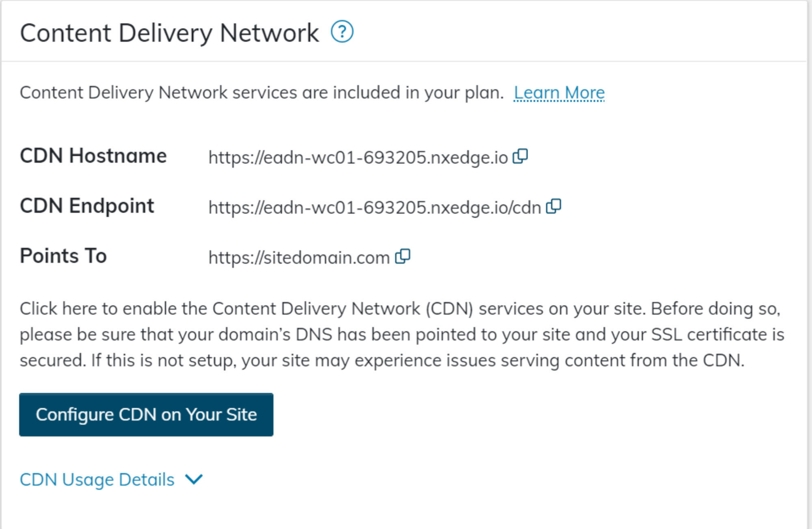Copy the CDN Hostname URL
812x529 pixels.
[520, 156]
